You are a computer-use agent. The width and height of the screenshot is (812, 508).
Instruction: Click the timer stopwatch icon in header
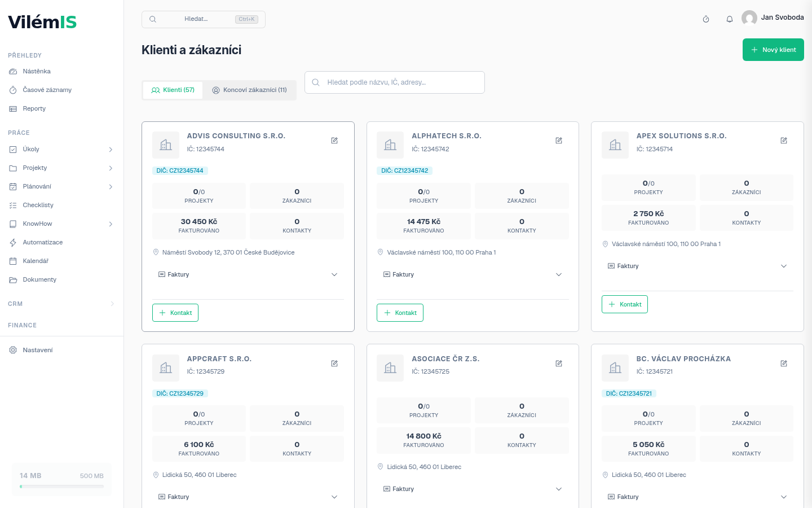point(706,19)
